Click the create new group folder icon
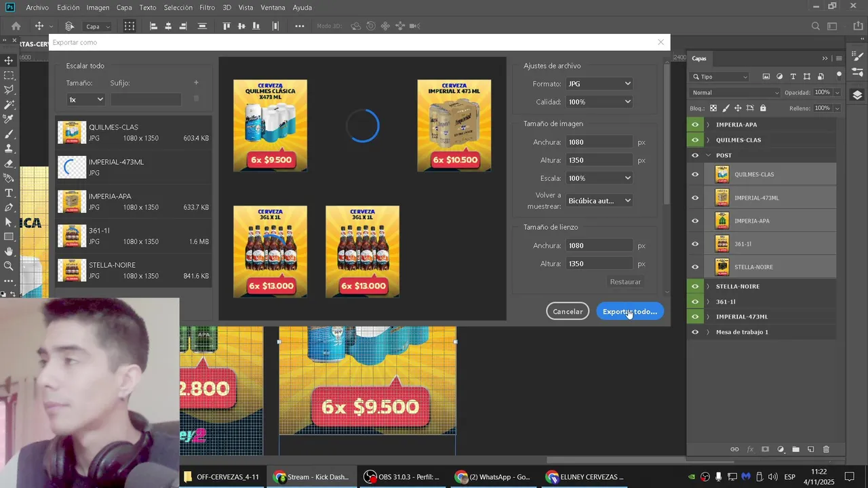Viewport: 868px width, 488px height. [x=795, y=449]
